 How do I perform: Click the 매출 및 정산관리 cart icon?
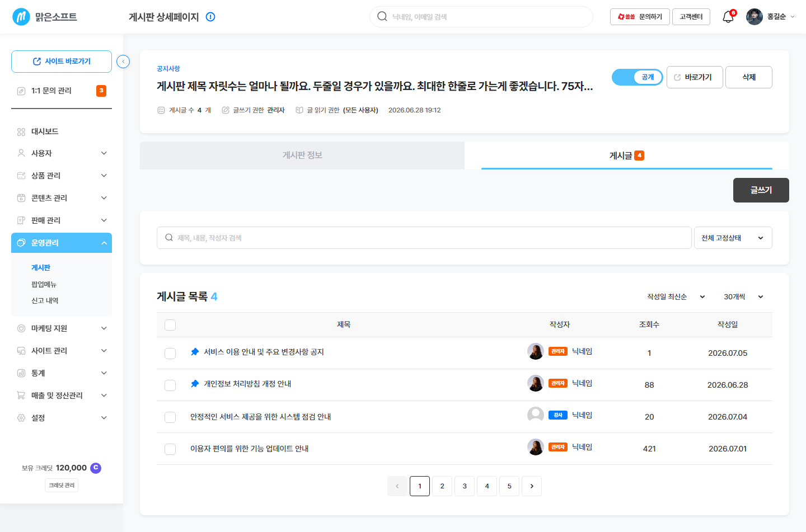coord(21,396)
